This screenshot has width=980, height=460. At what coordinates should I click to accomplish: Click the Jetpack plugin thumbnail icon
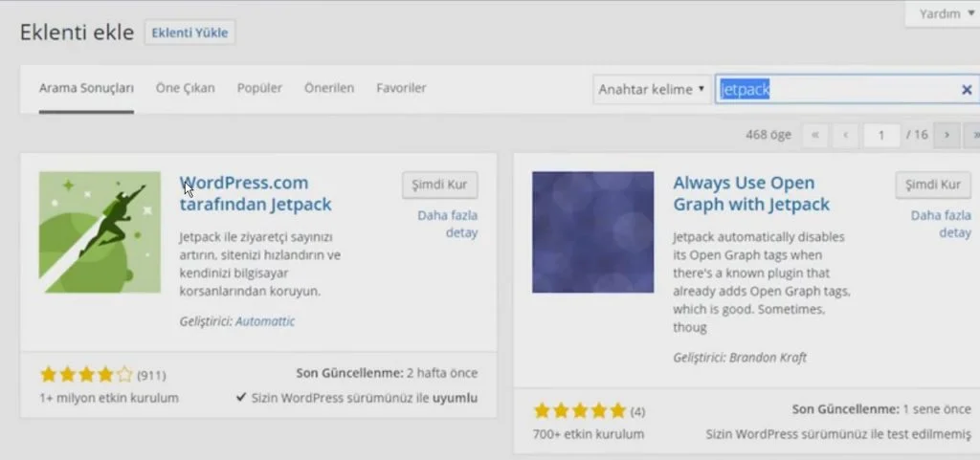pyautogui.click(x=100, y=232)
